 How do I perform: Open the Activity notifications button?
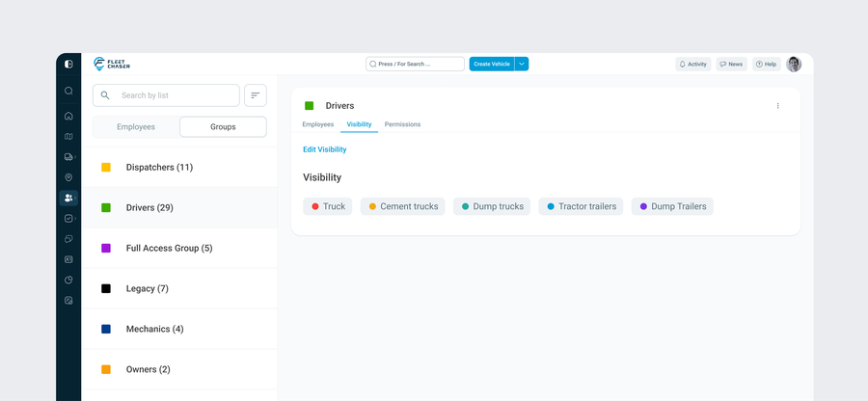693,65
